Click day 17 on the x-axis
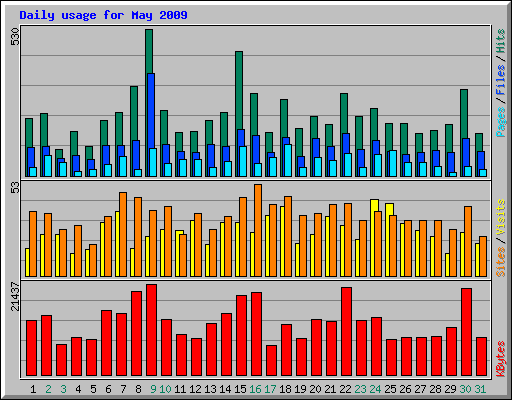The width and height of the screenshot is (512, 400). pos(270,389)
